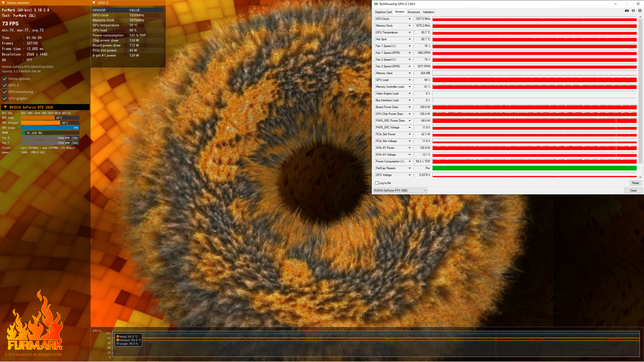The height and width of the screenshot is (362, 644).
Task: Click the Board Power Draw 169.0 W value
Action: pos(422,107)
